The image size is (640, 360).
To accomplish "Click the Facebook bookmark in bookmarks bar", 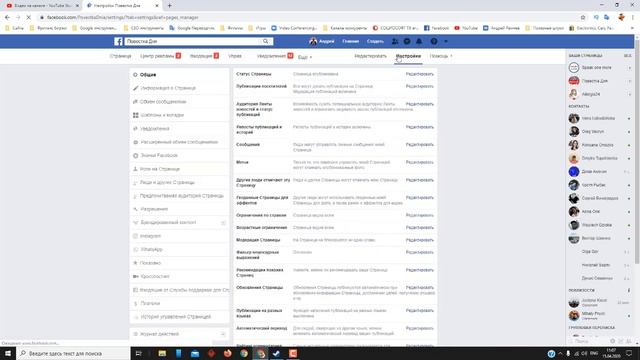I will (436, 28).
